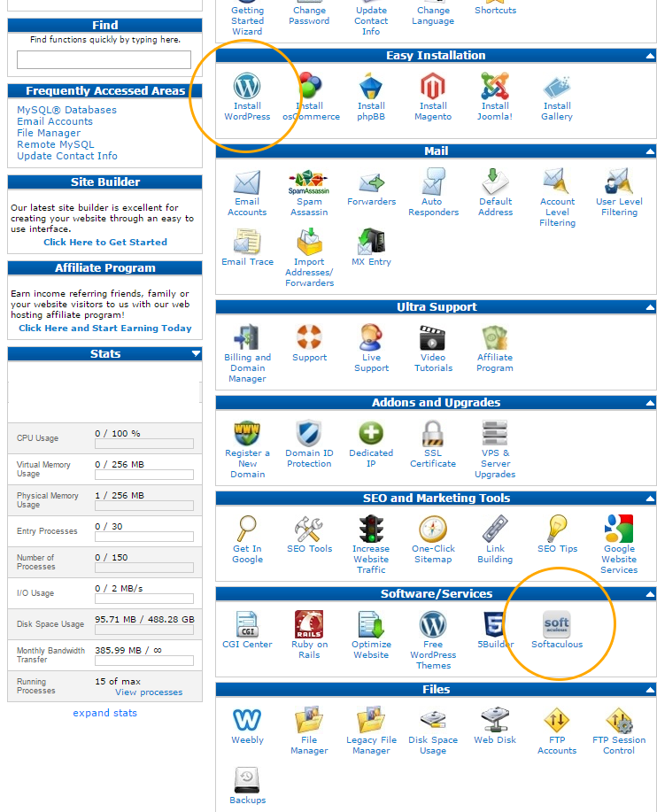The height and width of the screenshot is (812, 657).
Task: Collapse the Addons and Upgrades section
Action: [650, 403]
